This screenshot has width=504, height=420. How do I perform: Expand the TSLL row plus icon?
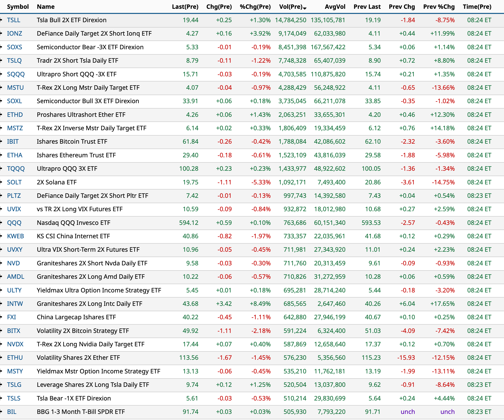coord(1,20)
